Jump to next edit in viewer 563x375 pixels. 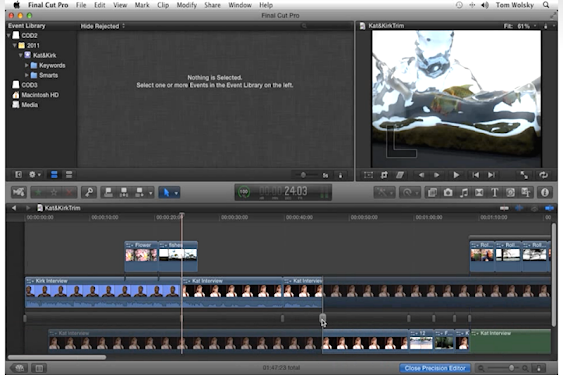pos(491,175)
